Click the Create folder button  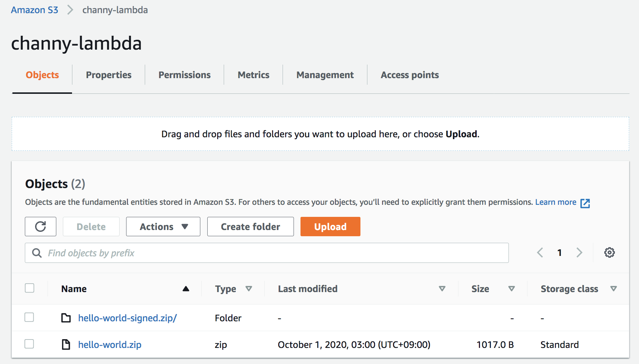tap(250, 227)
